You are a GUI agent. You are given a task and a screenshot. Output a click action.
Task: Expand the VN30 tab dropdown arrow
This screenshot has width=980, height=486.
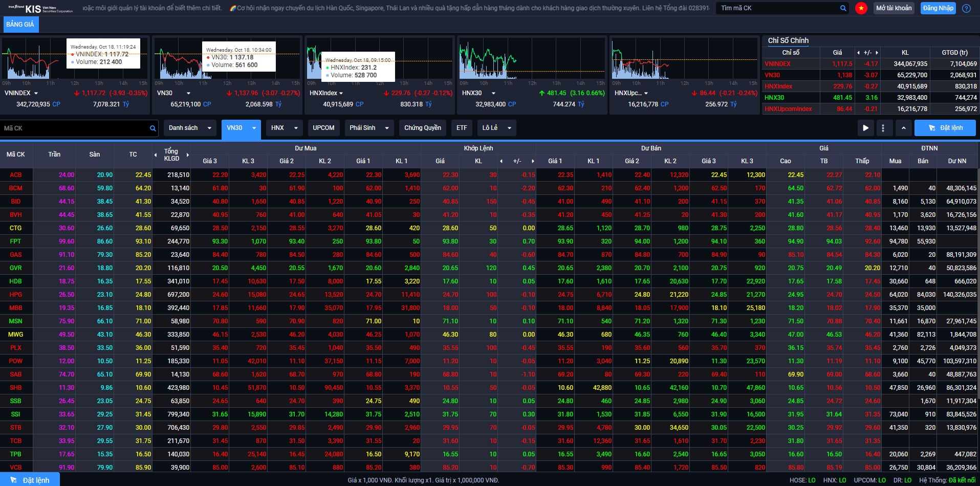[254, 128]
